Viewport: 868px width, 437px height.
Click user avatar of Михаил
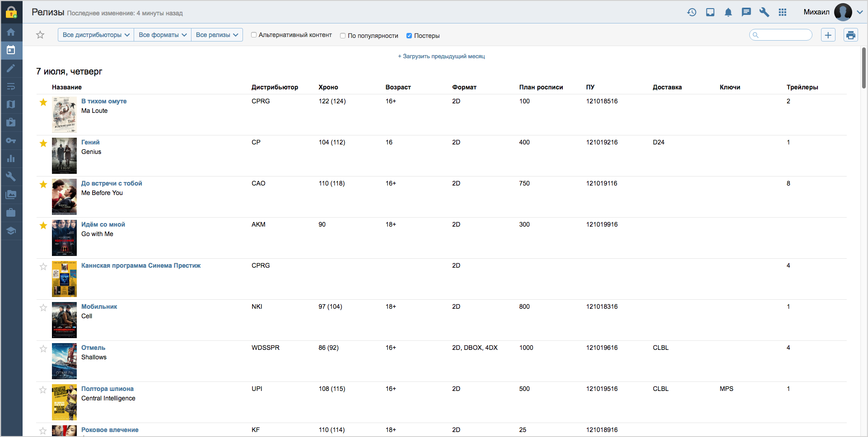(x=843, y=12)
